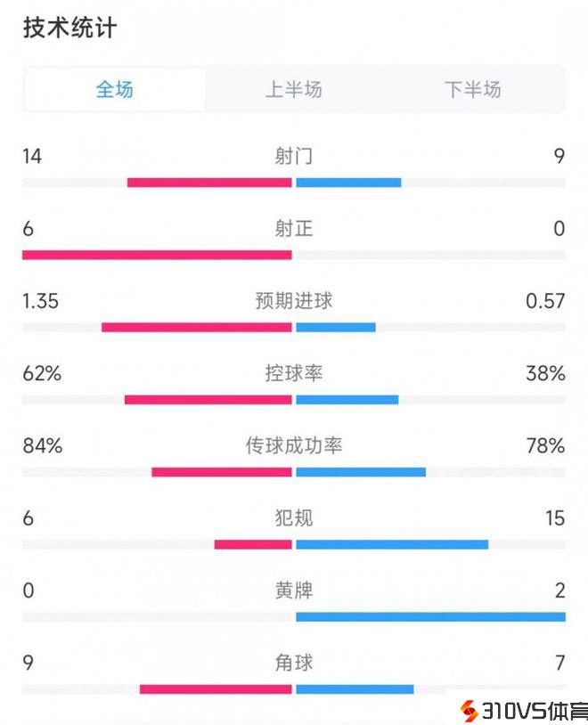Click the 传球成功率 label
This screenshot has width=588, height=725.
point(294,445)
